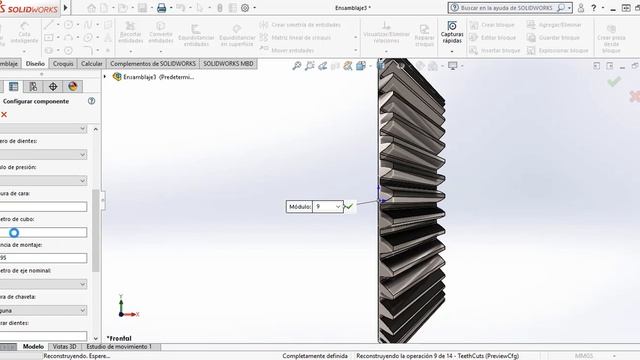Click the left panel collapse handle
The height and width of the screenshot is (360, 640).
tap(103, 200)
